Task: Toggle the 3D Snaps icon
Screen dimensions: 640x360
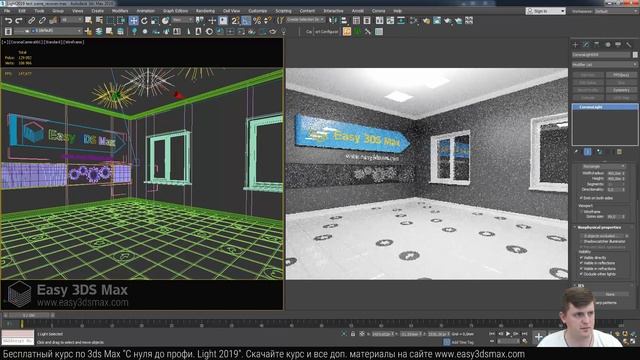Action: (236, 20)
